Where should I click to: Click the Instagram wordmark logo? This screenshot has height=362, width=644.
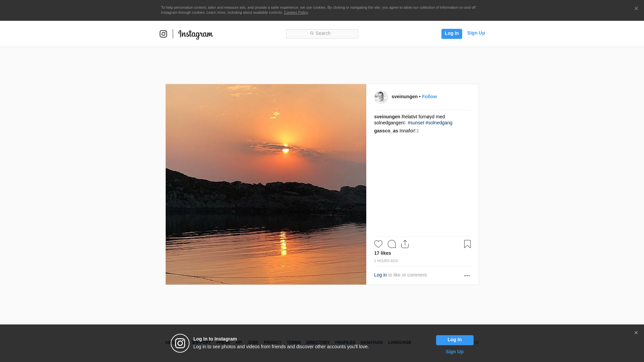pos(196,34)
